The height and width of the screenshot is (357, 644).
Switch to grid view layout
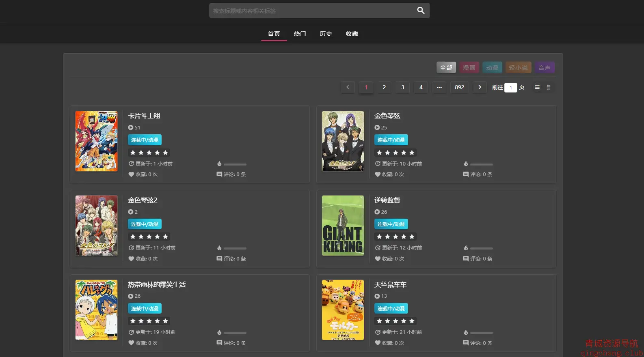coord(549,87)
